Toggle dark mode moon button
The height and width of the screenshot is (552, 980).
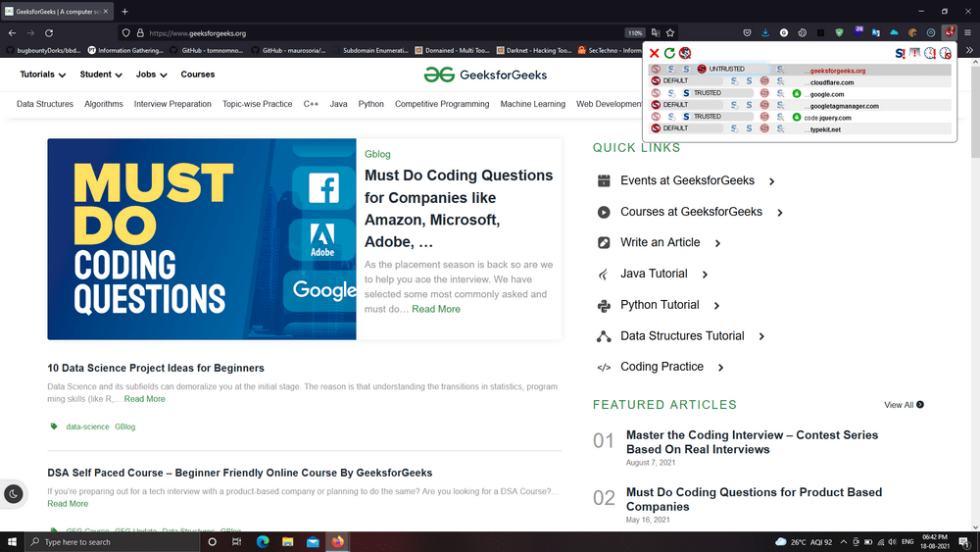pyautogui.click(x=13, y=494)
